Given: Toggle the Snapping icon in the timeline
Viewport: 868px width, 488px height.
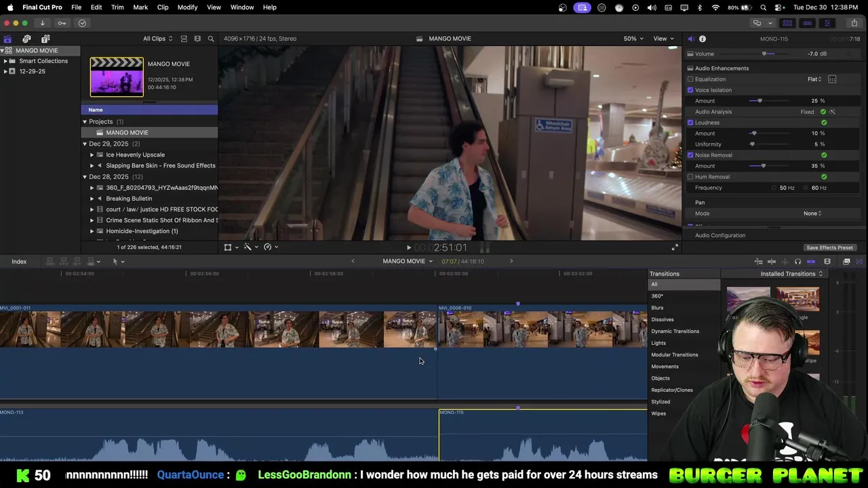Looking at the screenshot, I should tap(811, 262).
